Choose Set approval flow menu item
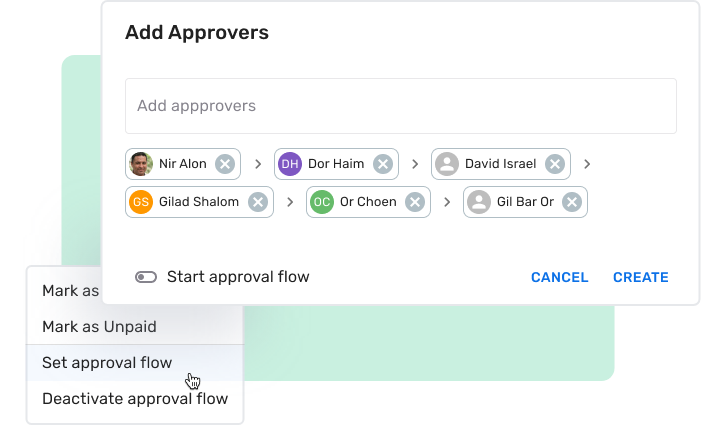701x425 pixels. pyautogui.click(x=107, y=362)
